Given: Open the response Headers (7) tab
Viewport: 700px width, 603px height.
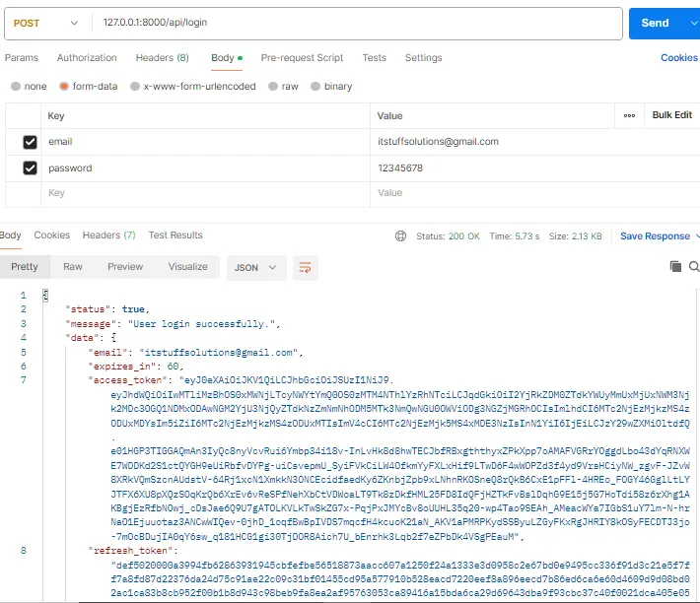Looking at the screenshot, I should (x=108, y=235).
